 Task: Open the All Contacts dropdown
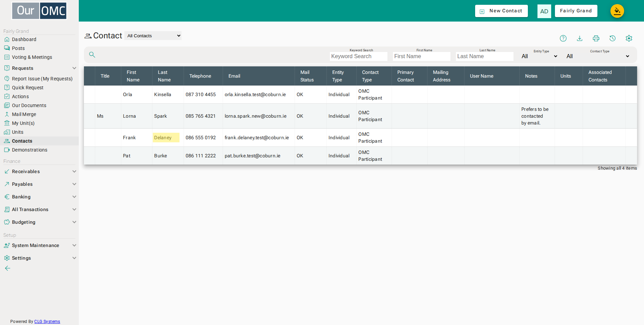click(153, 36)
